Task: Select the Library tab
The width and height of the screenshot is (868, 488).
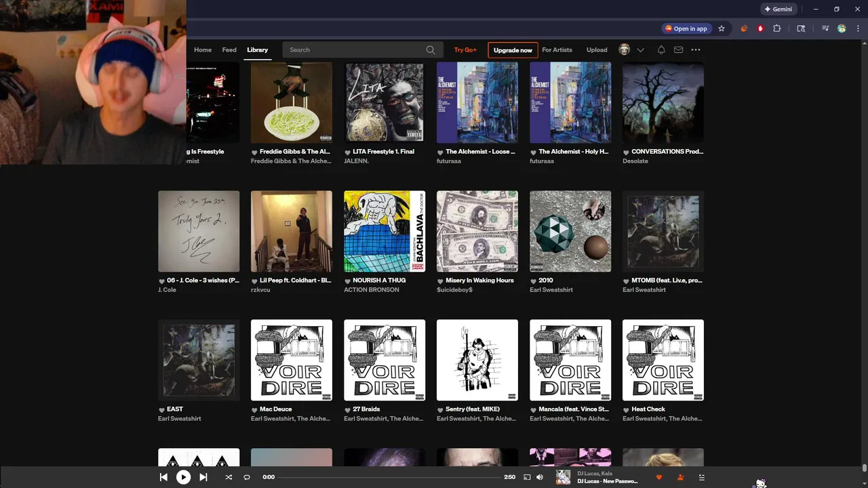Action: tap(258, 49)
